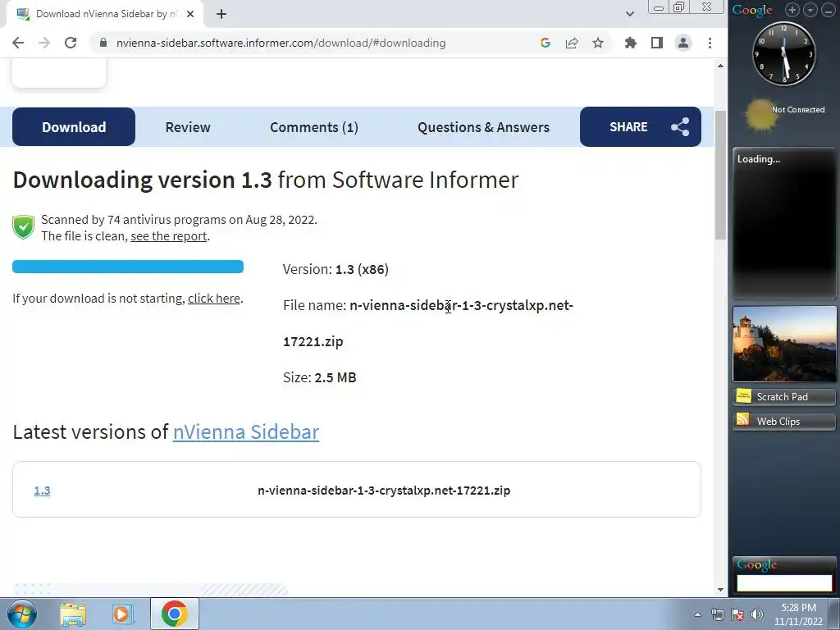Image resolution: width=840 pixels, height=630 pixels.
Task: Close the nVienna Sidebar browser tab
Action: click(x=190, y=14)
